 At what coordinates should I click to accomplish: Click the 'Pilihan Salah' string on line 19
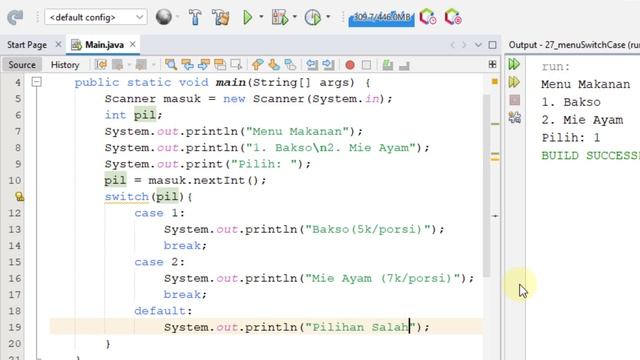coord(361,327)
